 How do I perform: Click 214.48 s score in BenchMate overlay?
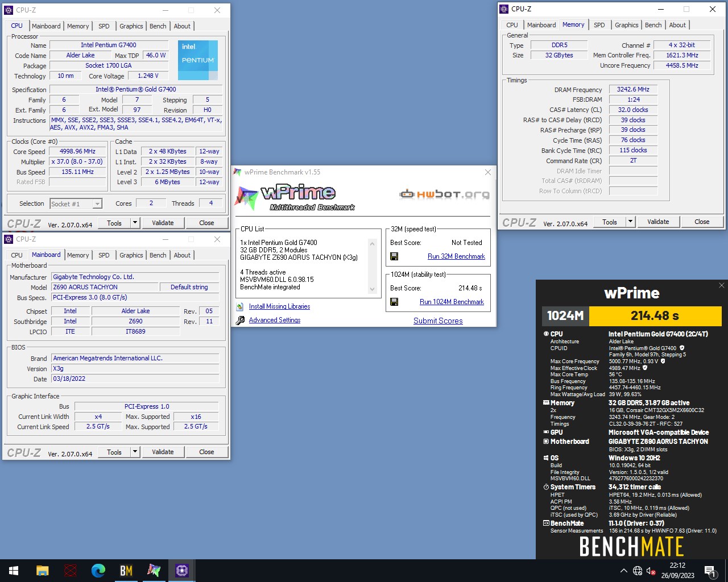[x=655, y=316]
